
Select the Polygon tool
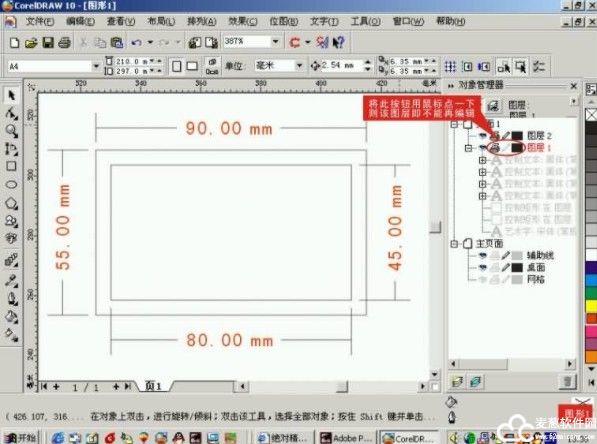tap(11, 203)
